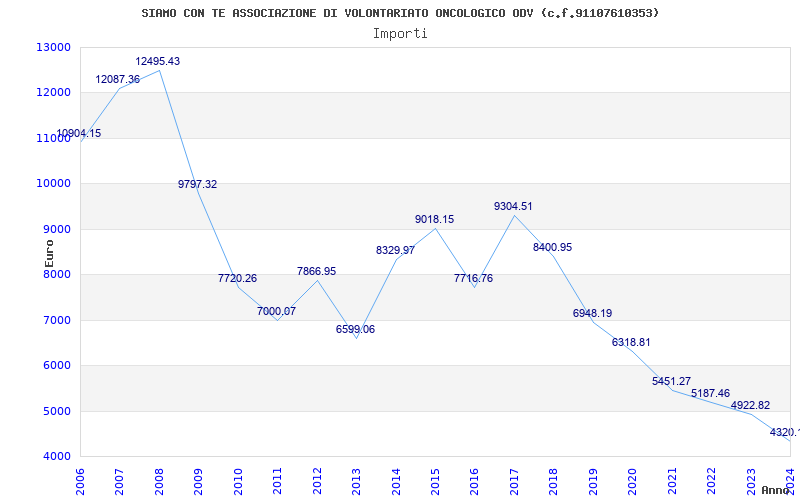Click the y-axis tick label 6000
The width and height of the screenshot is (800, 500).
click(x=57, y=366)
